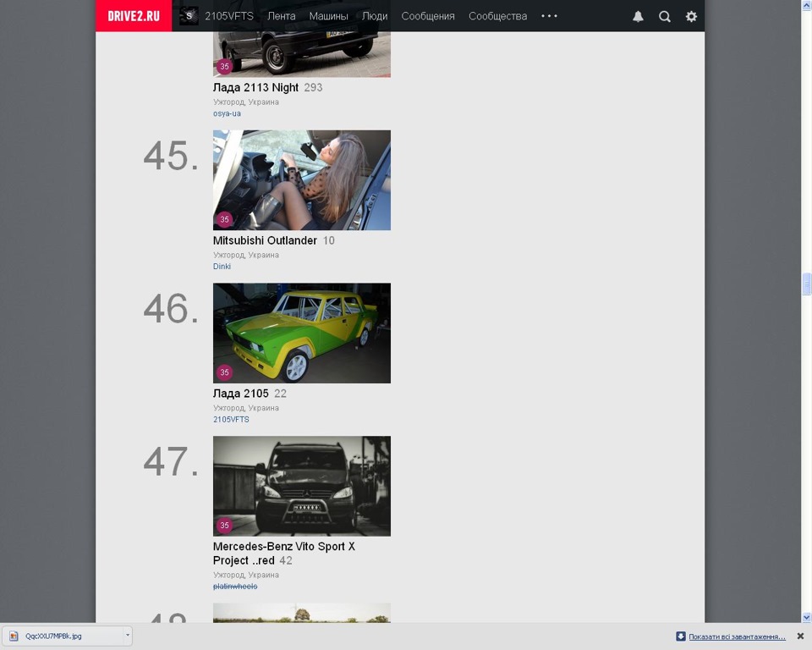Click the 35 badge on Лада 2105 photo
Image resolution: width=812 pixels, height=650 pixels.
224,372
